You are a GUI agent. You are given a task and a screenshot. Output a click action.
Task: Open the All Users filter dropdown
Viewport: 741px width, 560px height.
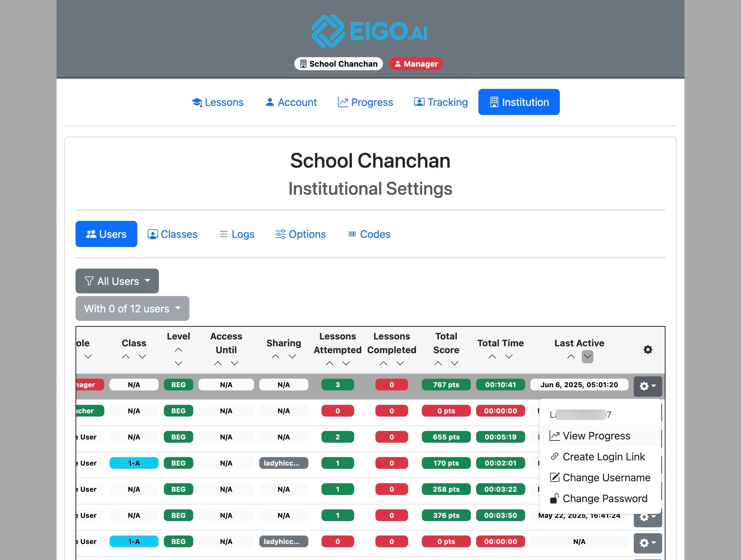(117, 281)
